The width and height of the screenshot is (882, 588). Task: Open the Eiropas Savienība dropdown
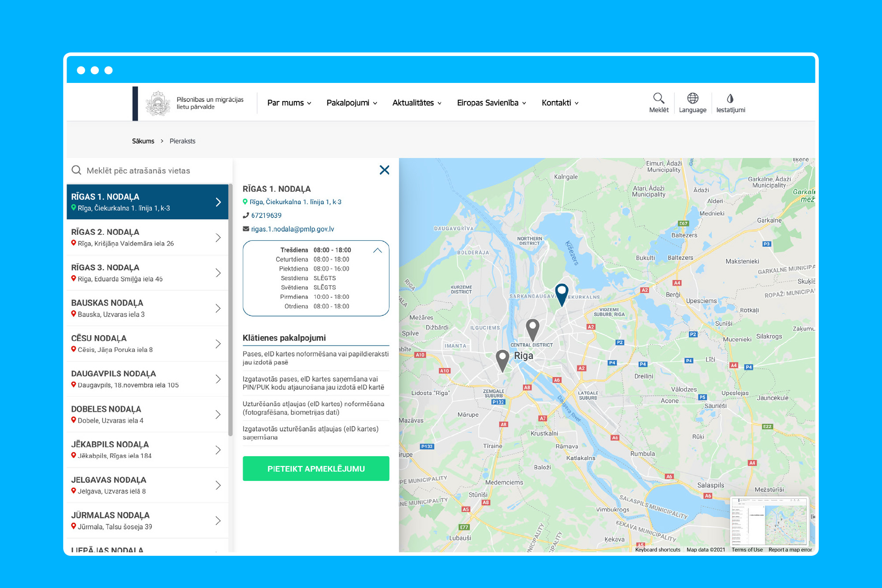[491, 103]
